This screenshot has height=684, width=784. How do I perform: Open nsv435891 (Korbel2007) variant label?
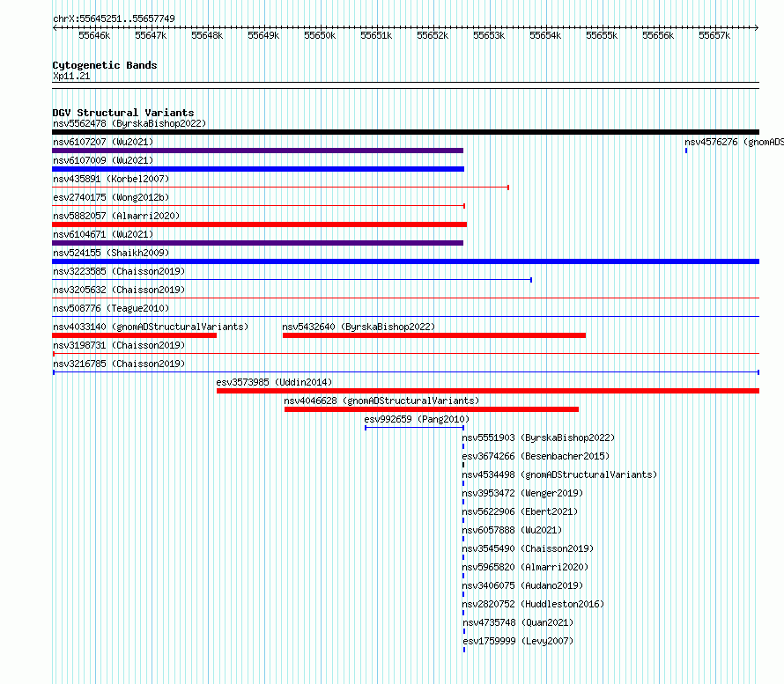(x=111, y=179)
